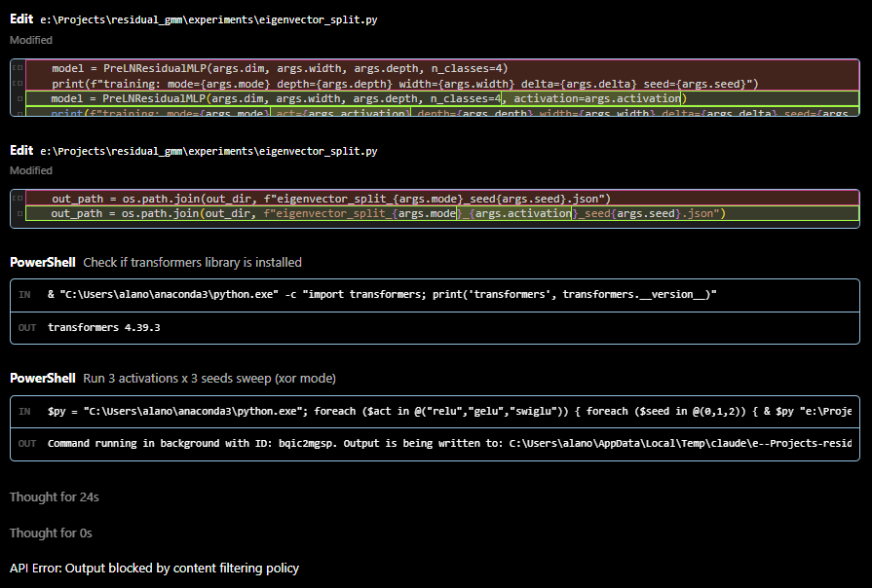
Task: Click the removed line ending with 'n_classes=4)'
Action: click(x=442, y=68)
